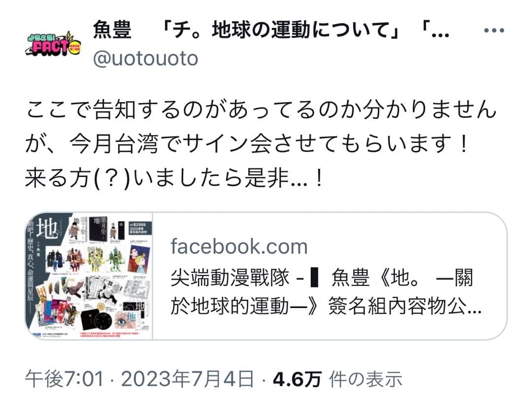Open the 4.6万 view count

tap(297, 380)
